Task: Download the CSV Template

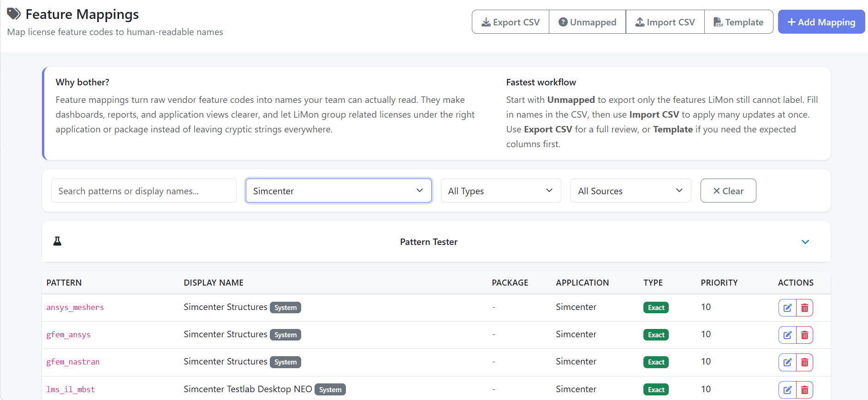Action: 738,22
